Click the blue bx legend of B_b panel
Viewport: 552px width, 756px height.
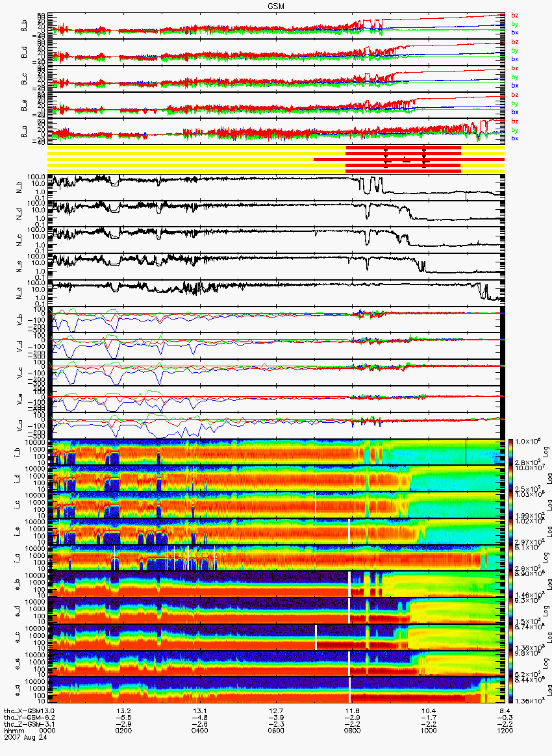[515, 32]
